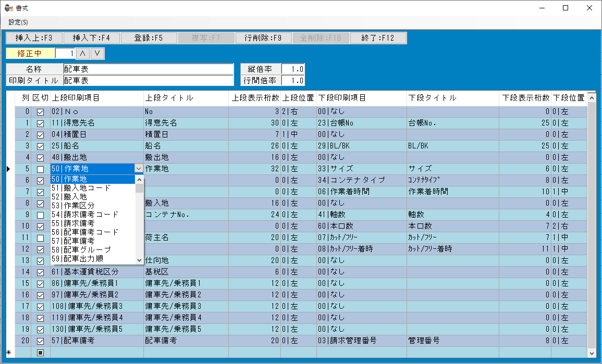Toggle the 区切 checkbox in row 20
The height and width of the screenshot is (364, 602).
[x=40, y=341]
